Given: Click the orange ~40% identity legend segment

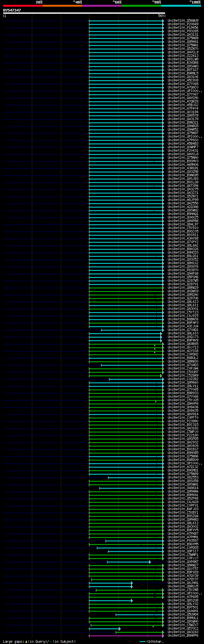Looking at the screenshot, I should point(62,6).
